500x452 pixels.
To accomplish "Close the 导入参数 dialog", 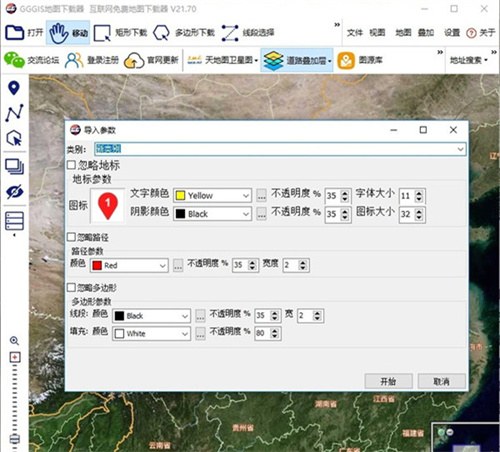I will (x=453, y=130).
